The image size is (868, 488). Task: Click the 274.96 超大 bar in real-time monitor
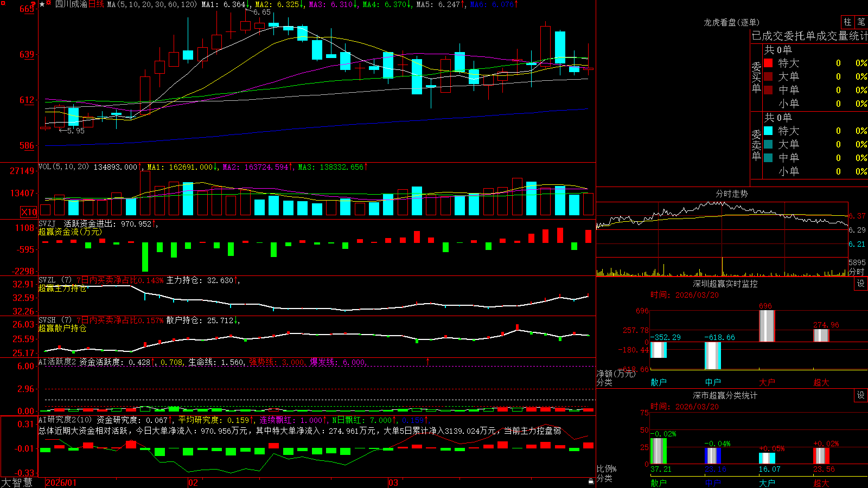[821, 335]
